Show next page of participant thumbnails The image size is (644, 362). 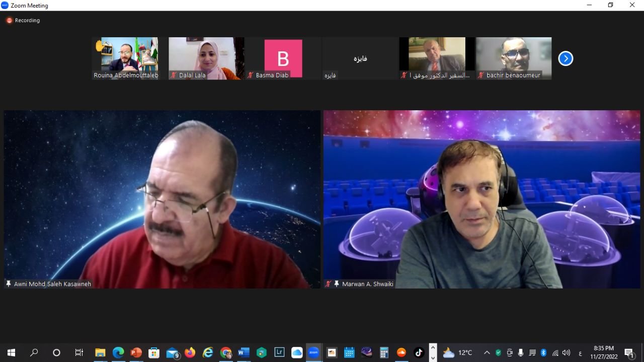click(x=566, y=59)
